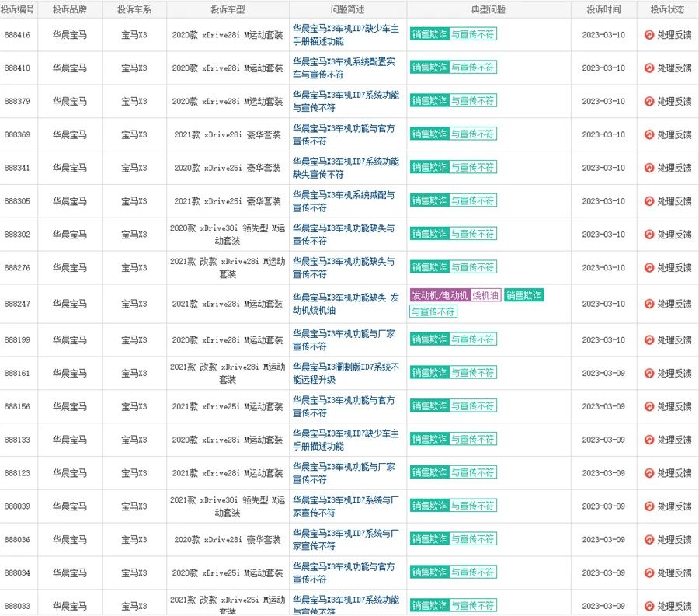699x616 pixels.
Task: Click the status icon for complaint 888033
Action: (649, 606)
